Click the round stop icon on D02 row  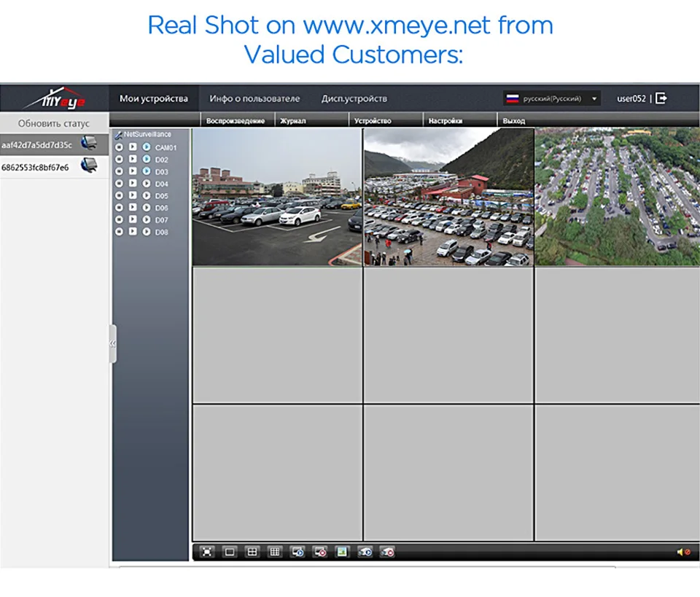119,159
